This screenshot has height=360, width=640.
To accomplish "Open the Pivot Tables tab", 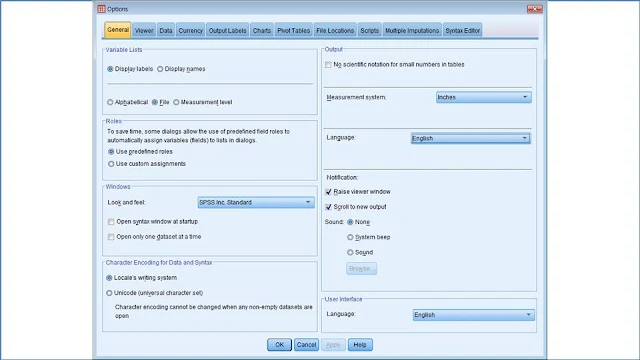I will pos(293,31).
